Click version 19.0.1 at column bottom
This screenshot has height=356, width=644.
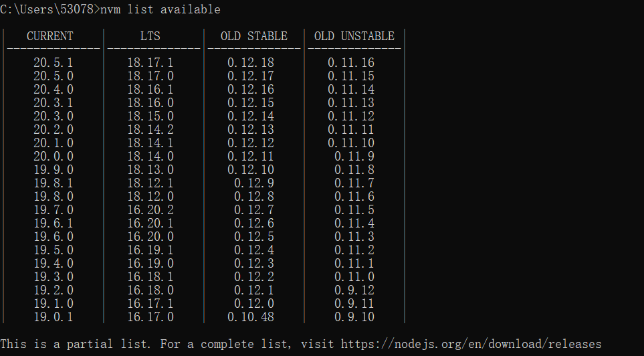pos(53,317)
